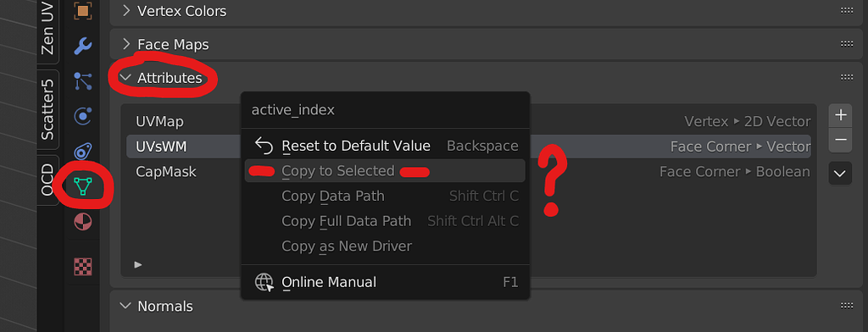The height and width of the screenshot is (332, 868).
Task: Click the Face Corner Boolean type label
Action: tap(735, 172)
